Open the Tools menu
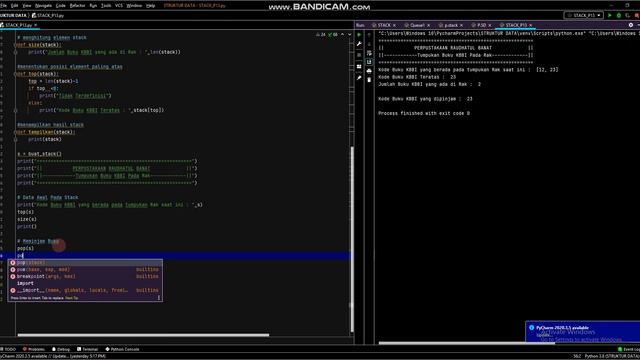 (x=106, y=6)
